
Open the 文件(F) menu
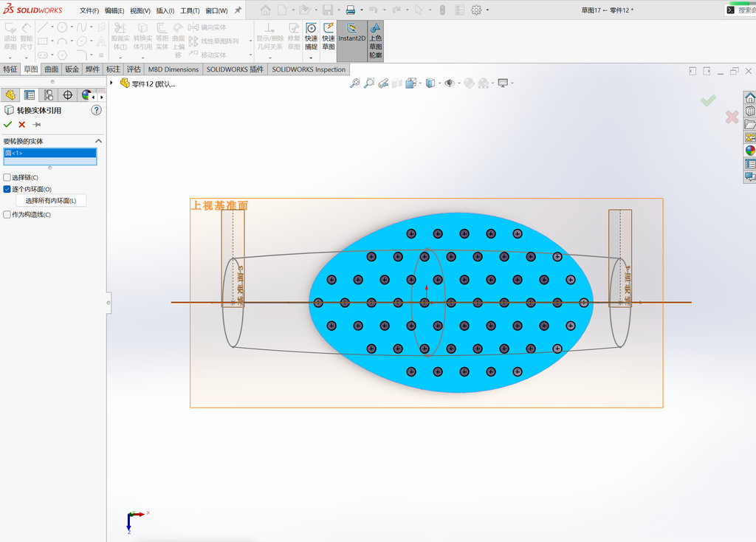pos(89,10)
